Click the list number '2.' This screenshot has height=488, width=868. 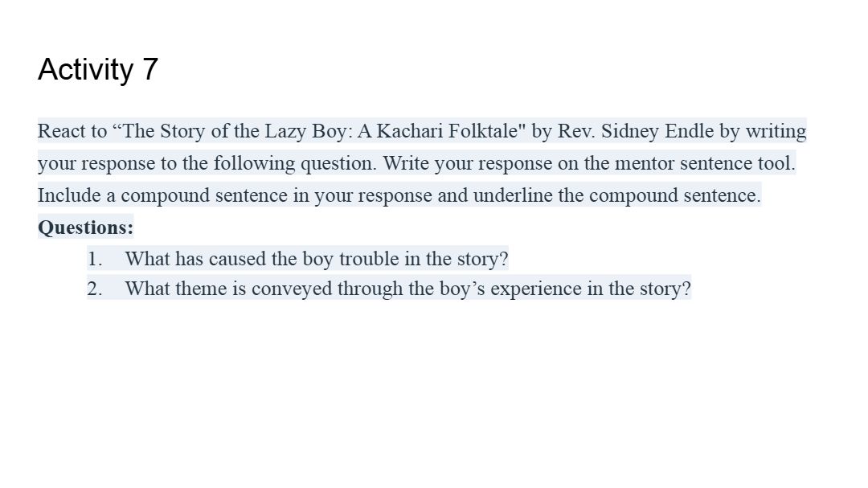pyautogui.click(x=95, y=289)
